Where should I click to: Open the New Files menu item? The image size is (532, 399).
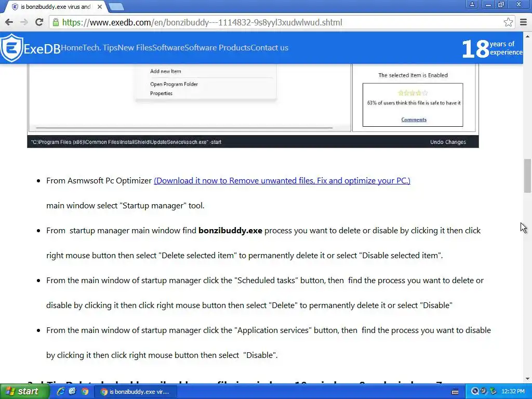135,48
